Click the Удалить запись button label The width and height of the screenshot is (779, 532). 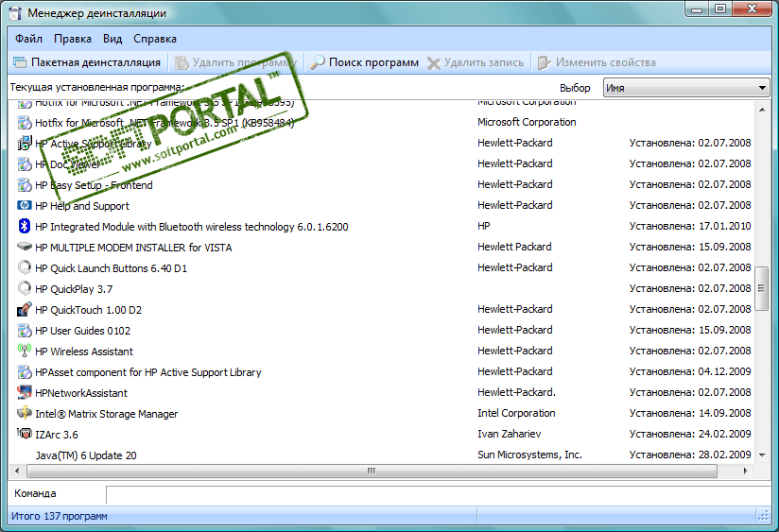click(483, 62)
